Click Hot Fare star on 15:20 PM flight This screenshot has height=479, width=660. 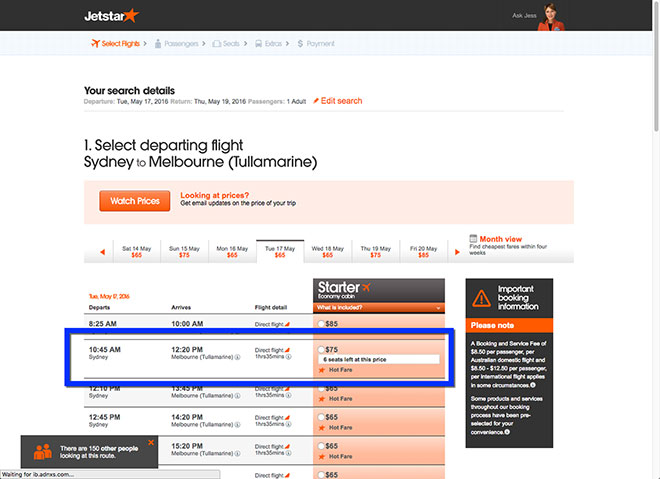[322, 457]
